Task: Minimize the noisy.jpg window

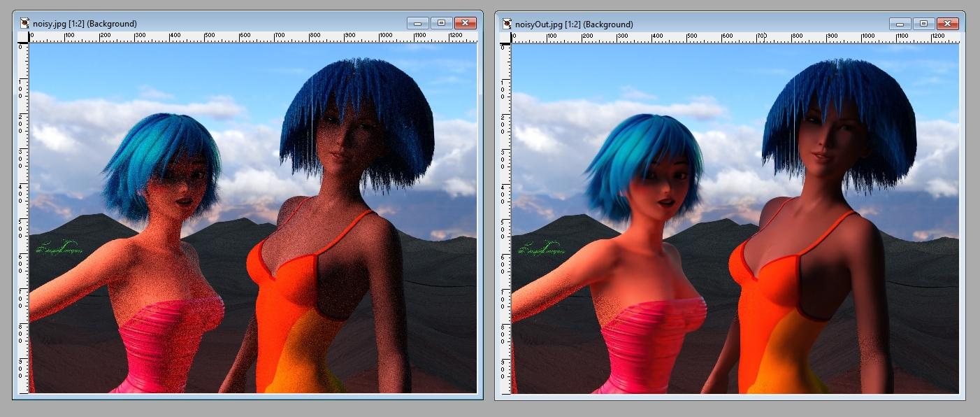Action: coord(417,23)
